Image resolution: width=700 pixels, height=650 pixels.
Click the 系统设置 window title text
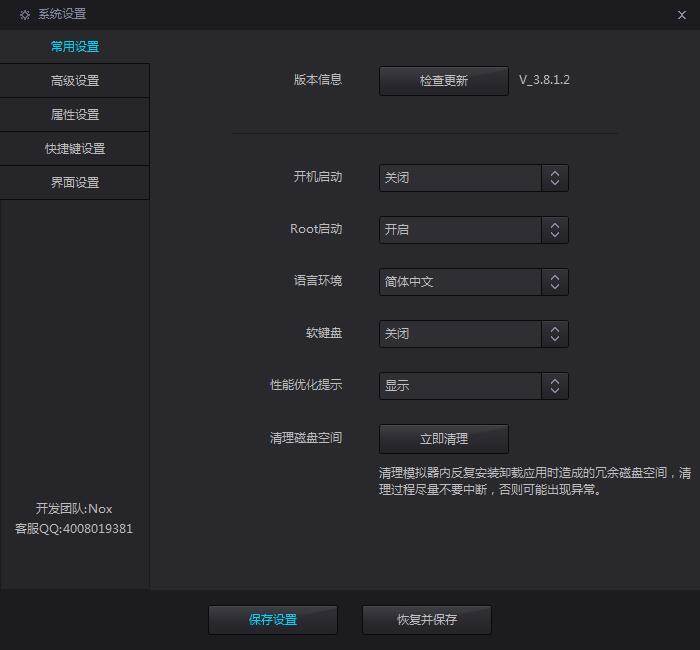62,14
